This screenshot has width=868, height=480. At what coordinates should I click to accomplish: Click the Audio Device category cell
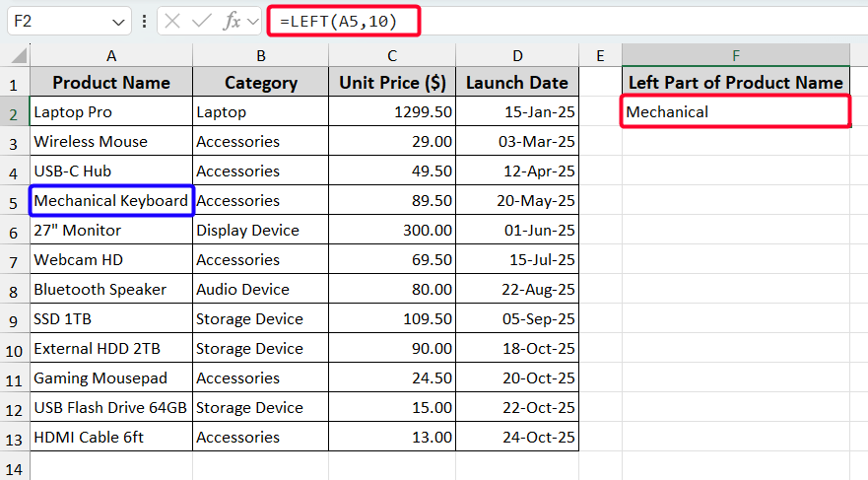click(261, 289)
